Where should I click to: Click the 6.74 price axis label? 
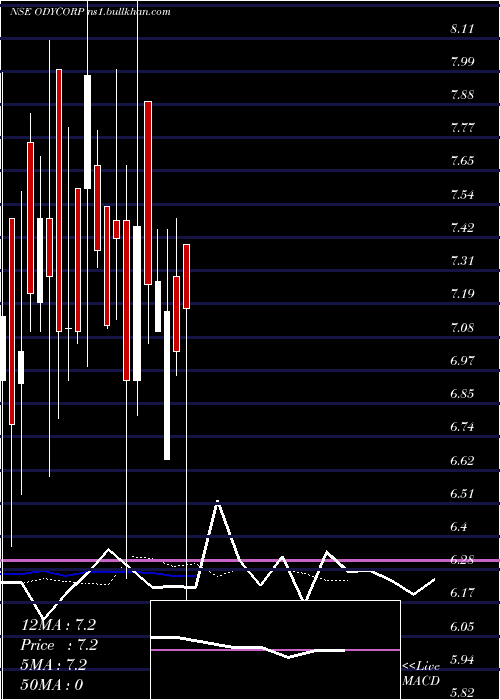462,427
